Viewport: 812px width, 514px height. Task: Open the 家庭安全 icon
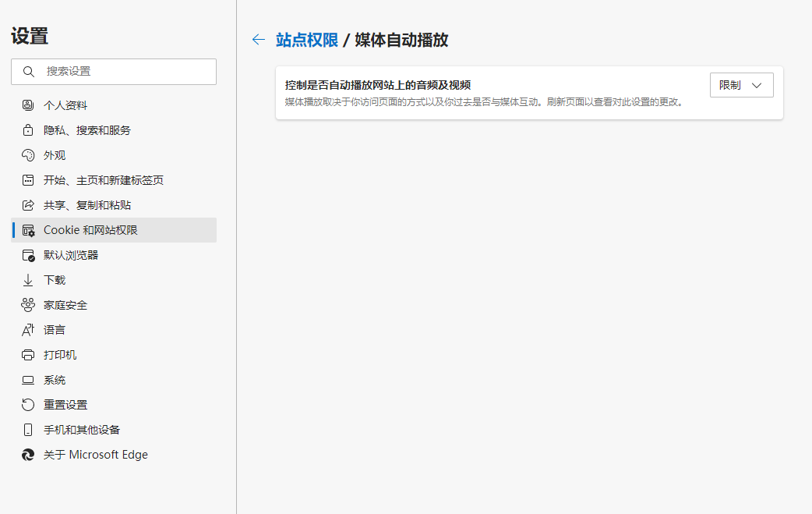coord(29,304)
